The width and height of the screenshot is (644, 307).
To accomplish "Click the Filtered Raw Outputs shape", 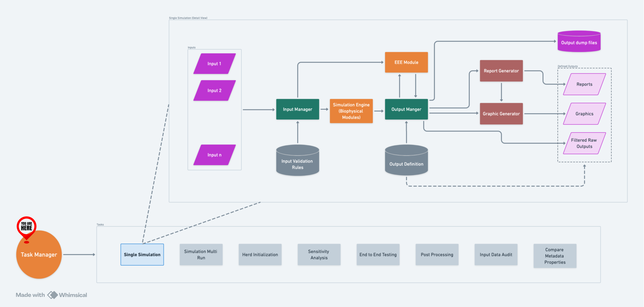I will [585, 143].
